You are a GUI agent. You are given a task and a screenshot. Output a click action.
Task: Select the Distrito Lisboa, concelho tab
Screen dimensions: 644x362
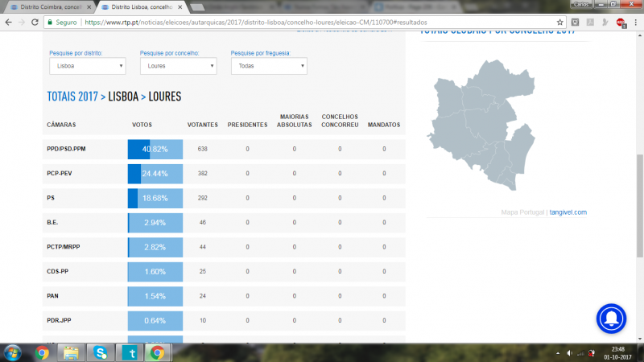click(x=142, y=7)
